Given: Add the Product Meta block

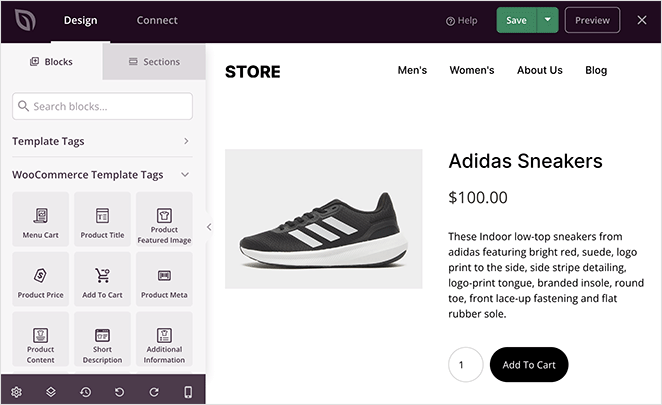Looking at the screenshot, I should pos(164,279).
